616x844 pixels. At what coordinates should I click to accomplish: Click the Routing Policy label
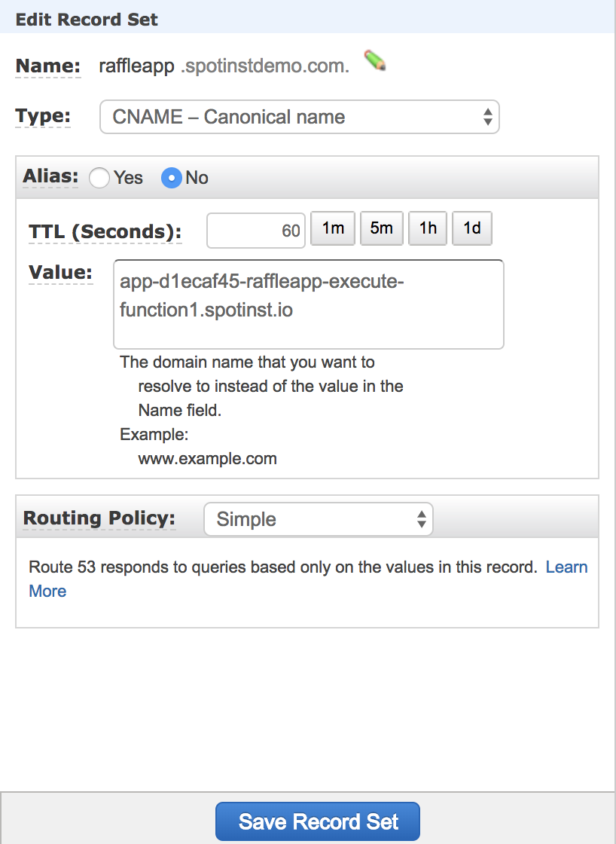(99, 518)
